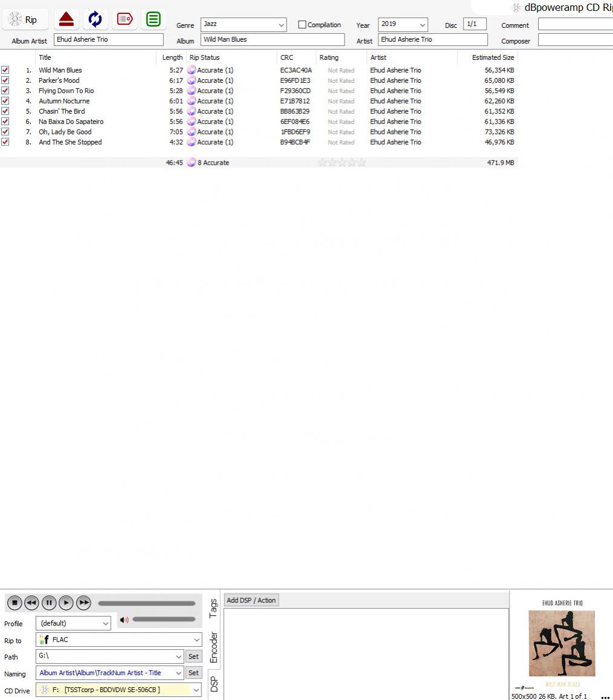Screen dimensions: 613x700
Task: Skip to next track button
Action: [83, 603]
